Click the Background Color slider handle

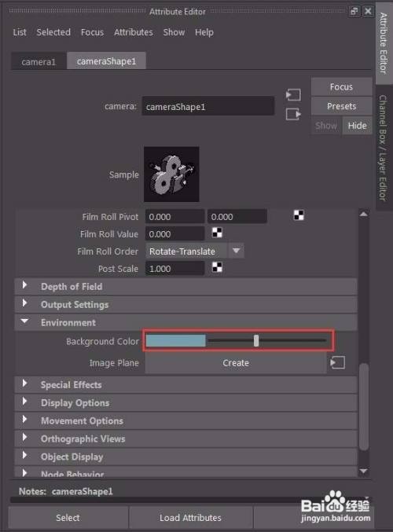tap(256, 340)
